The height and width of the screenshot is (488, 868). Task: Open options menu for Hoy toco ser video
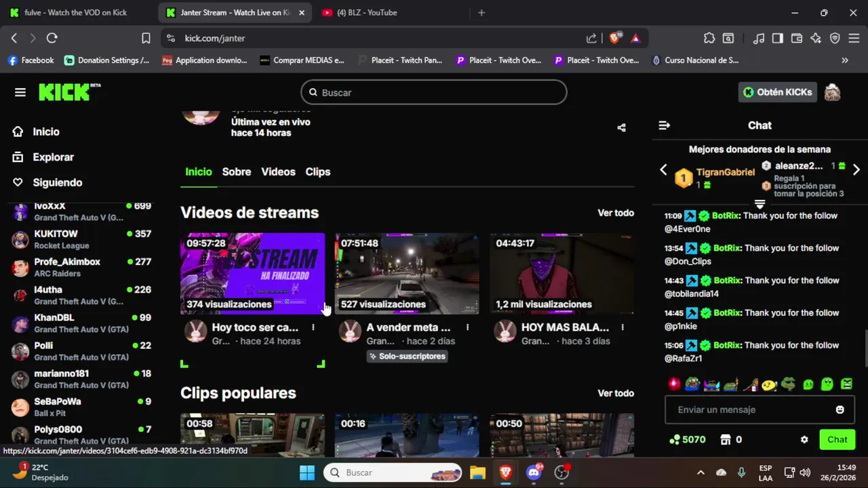coord(313,327)
